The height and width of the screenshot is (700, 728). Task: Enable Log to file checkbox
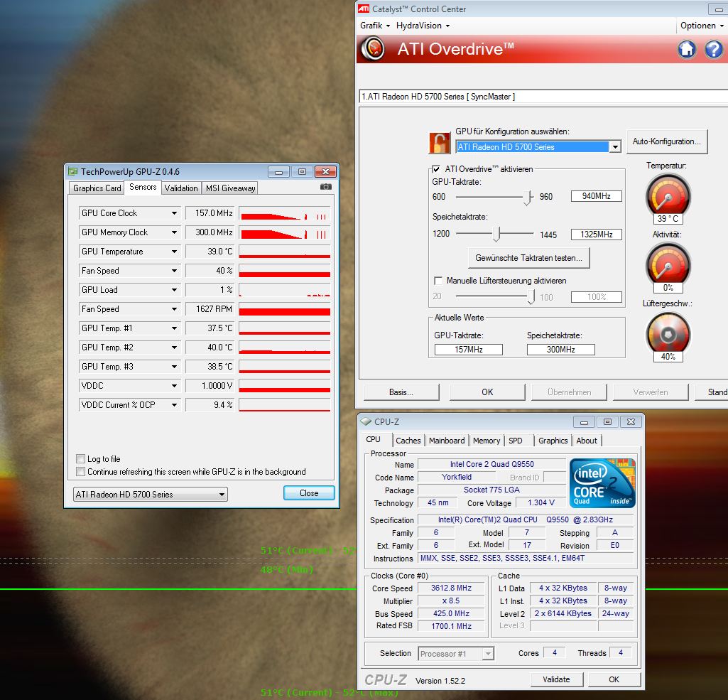point(81,459)
